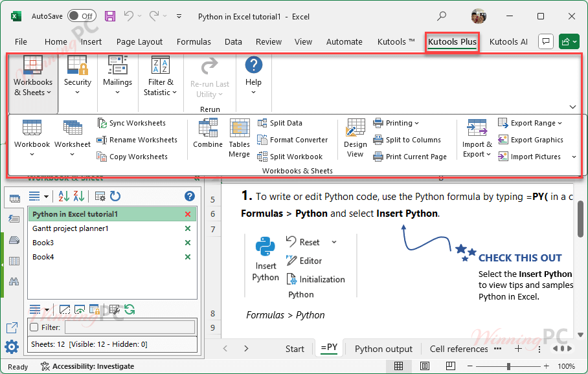Click Split Data tool

tap(280, 123)
